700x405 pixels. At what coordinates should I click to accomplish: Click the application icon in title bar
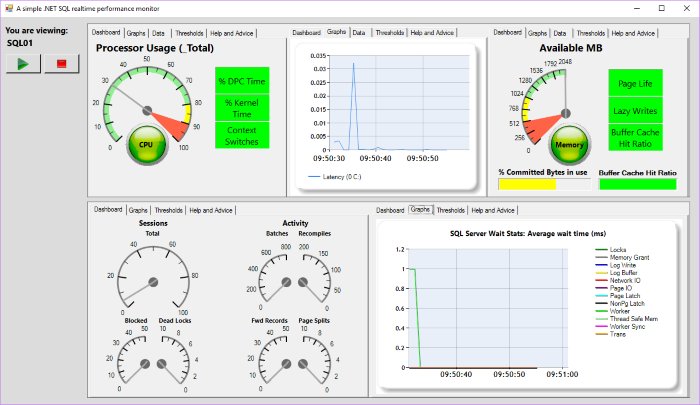[8, 8]
